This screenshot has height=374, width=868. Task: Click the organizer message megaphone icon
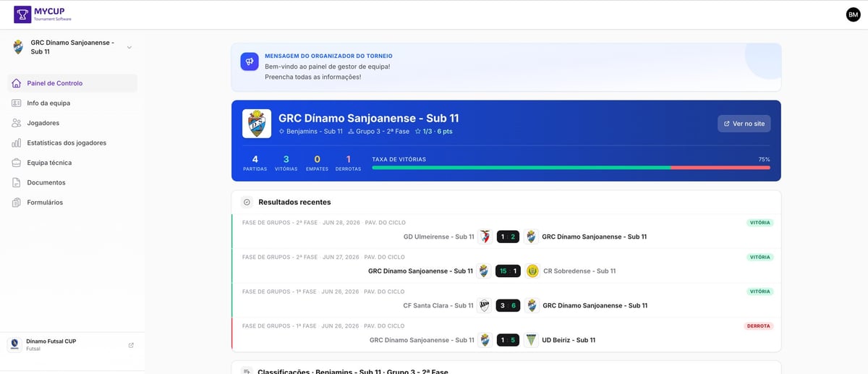click(x=250, y=61)
